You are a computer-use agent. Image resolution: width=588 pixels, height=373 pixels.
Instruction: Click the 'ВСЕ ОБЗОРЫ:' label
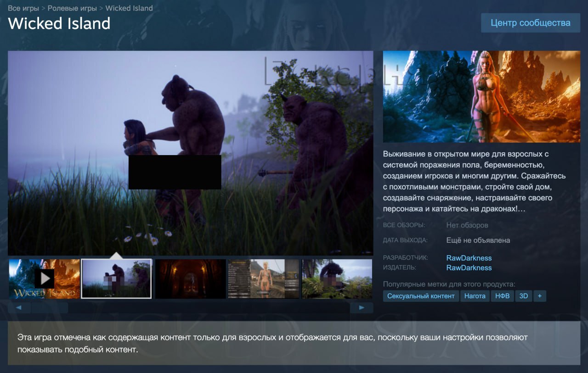(404, 225)
